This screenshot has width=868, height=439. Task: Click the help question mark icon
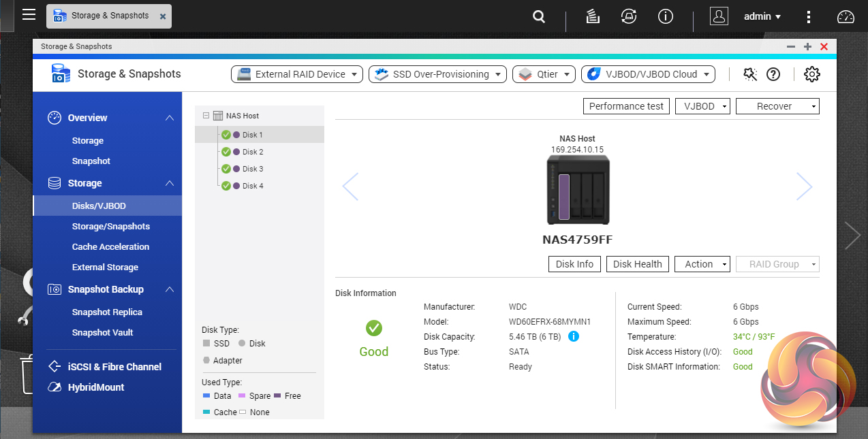[x=773, y=74]
